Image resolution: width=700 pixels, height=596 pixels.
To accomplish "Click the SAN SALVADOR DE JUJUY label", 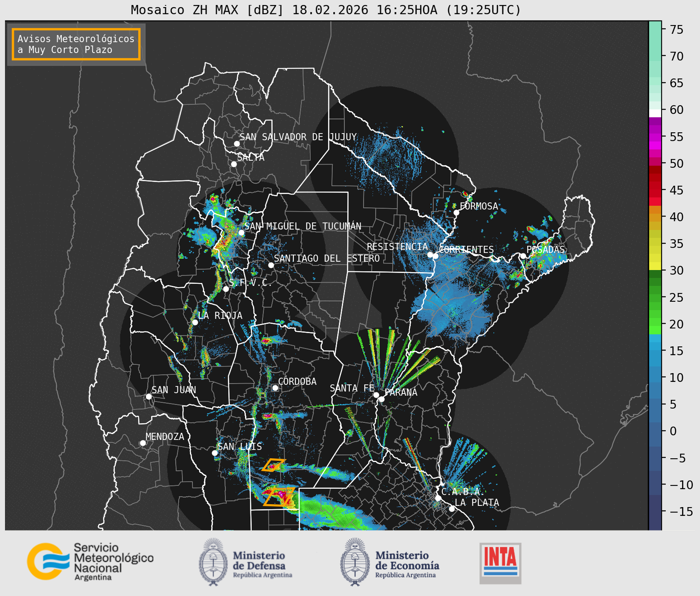I will [x=298, y=137].
